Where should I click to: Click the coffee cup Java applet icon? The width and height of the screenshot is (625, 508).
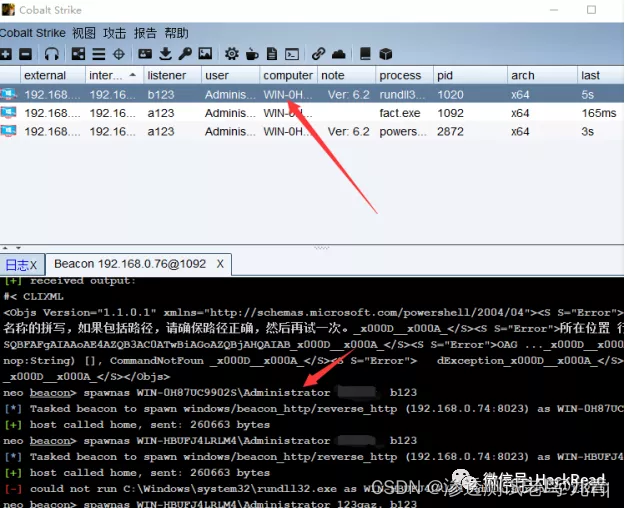coord(252,53)
